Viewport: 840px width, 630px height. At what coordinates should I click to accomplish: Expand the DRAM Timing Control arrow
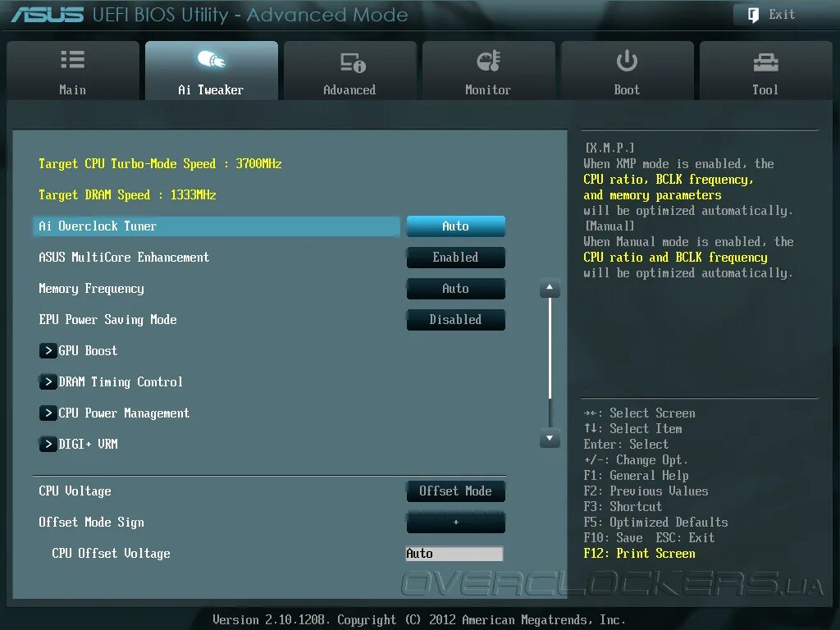48,382
